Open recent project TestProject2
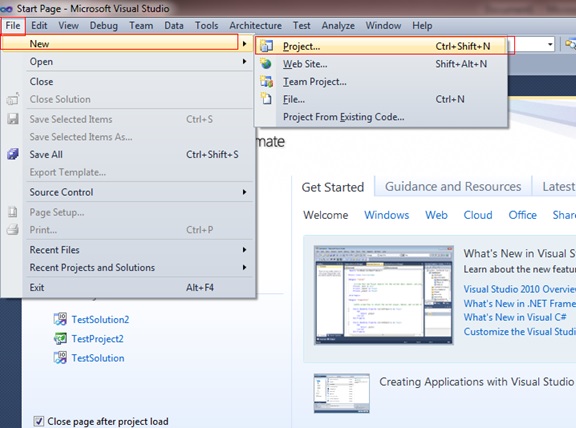576x428 pixels. [97, 339]
